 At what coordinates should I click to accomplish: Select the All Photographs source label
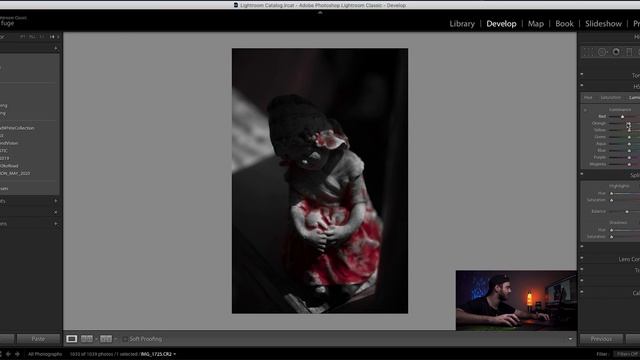click(45, 354)
